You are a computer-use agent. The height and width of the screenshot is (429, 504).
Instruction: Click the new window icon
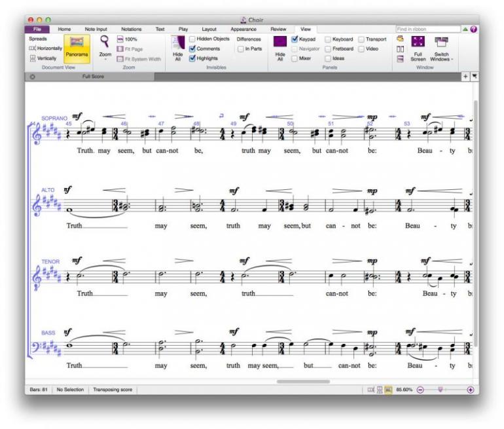[x=400, y=39]
